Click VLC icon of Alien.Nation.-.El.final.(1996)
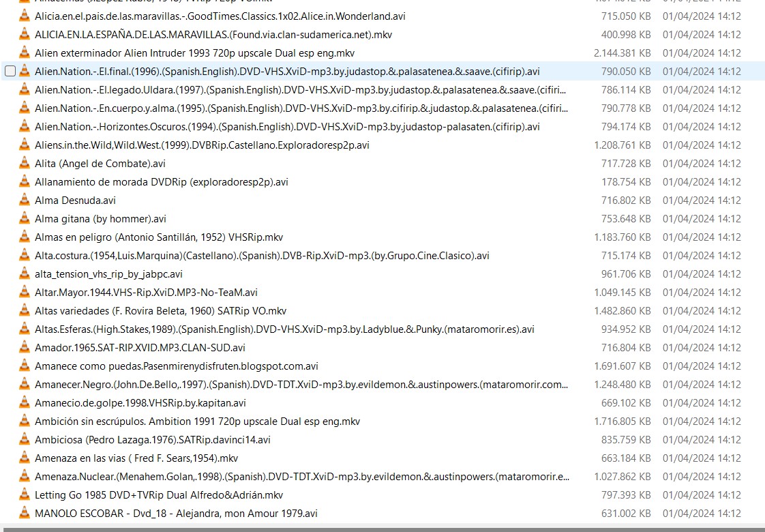765x532 pixels. pos(24,71)
